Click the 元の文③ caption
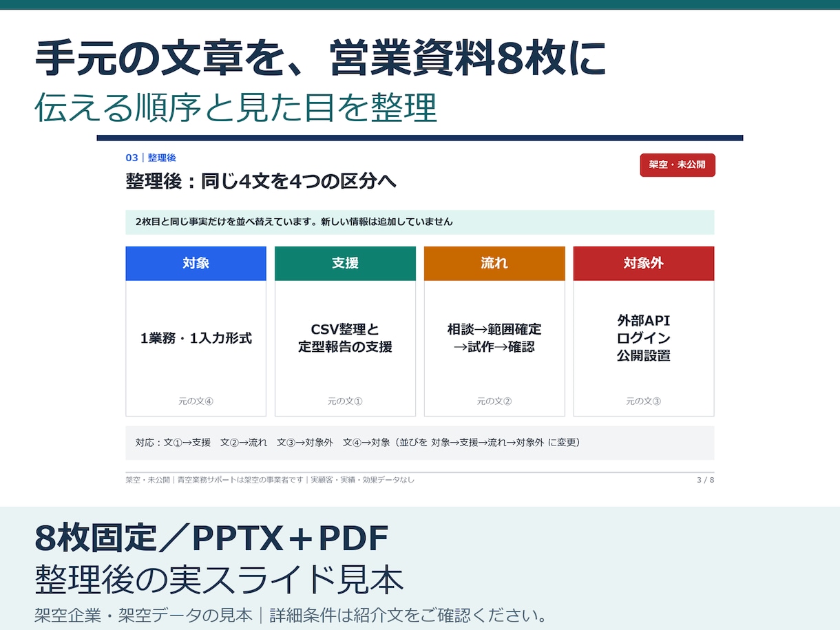 644,401
